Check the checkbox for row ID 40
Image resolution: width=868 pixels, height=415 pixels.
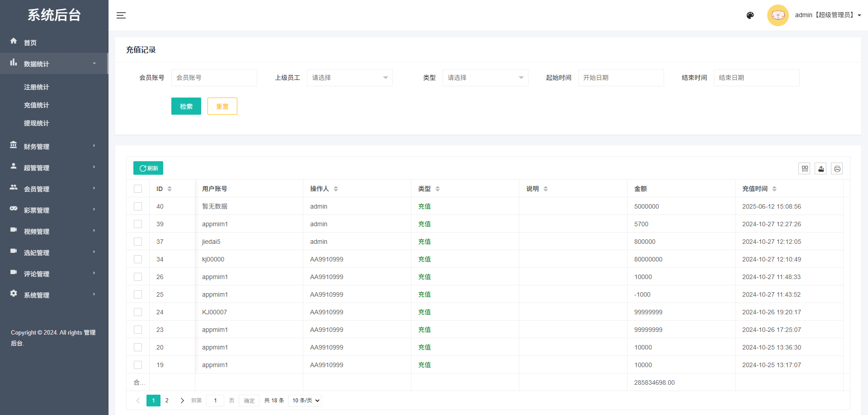(x=138, y=206)
